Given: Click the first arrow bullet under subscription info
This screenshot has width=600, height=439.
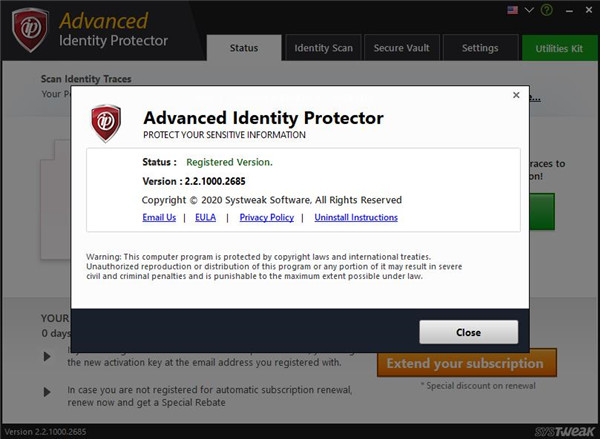Looking at the screenshot, I should point(46,356).
